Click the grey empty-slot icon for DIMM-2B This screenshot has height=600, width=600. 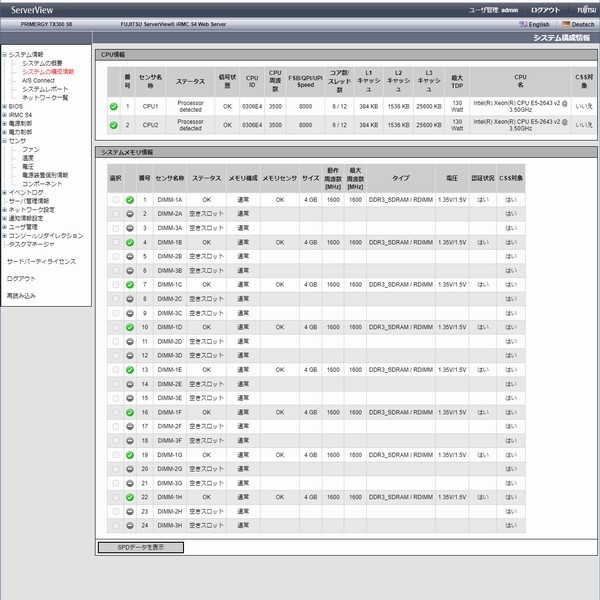130,256
